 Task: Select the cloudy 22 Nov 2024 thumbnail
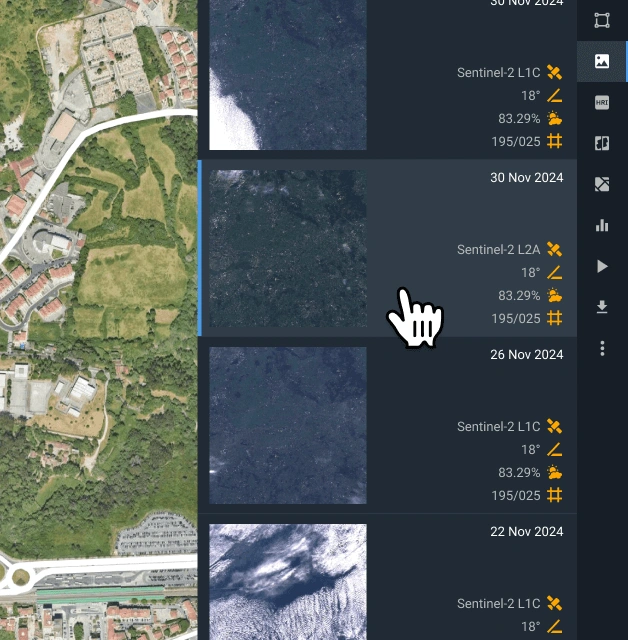(288, 582)
